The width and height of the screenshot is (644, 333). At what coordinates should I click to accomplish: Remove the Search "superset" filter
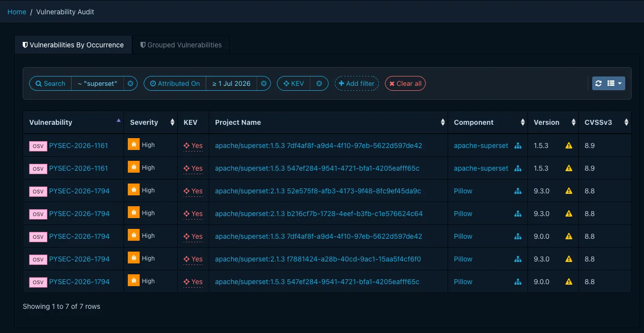pos(130,83)
